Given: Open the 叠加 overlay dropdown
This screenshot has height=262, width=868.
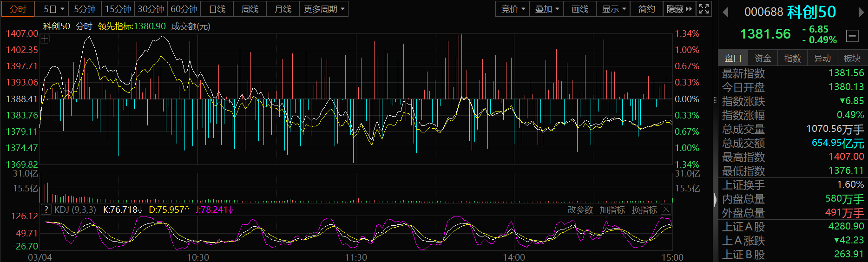Looking at the screenshot, I should pyautogui.click(x=546, y=9).
